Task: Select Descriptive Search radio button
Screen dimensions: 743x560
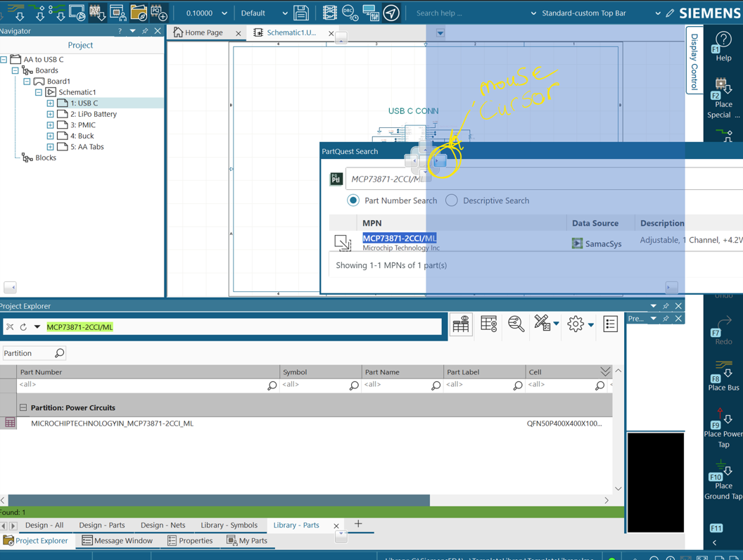Action: click(x=452, y=201)
